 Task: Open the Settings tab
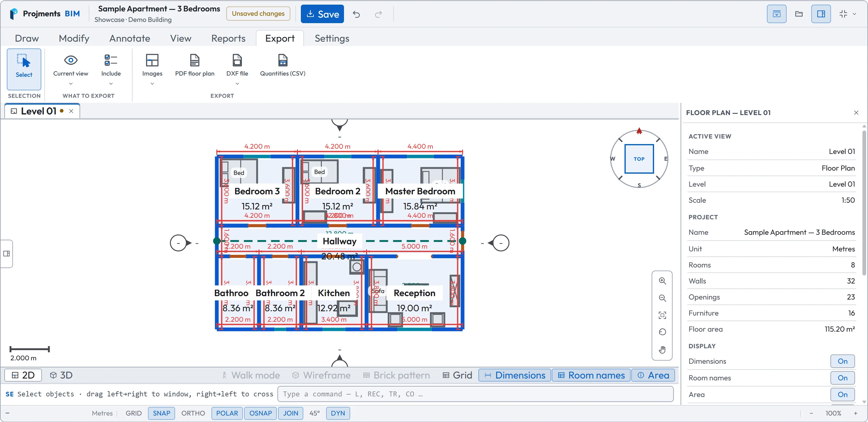pos(332,39)
